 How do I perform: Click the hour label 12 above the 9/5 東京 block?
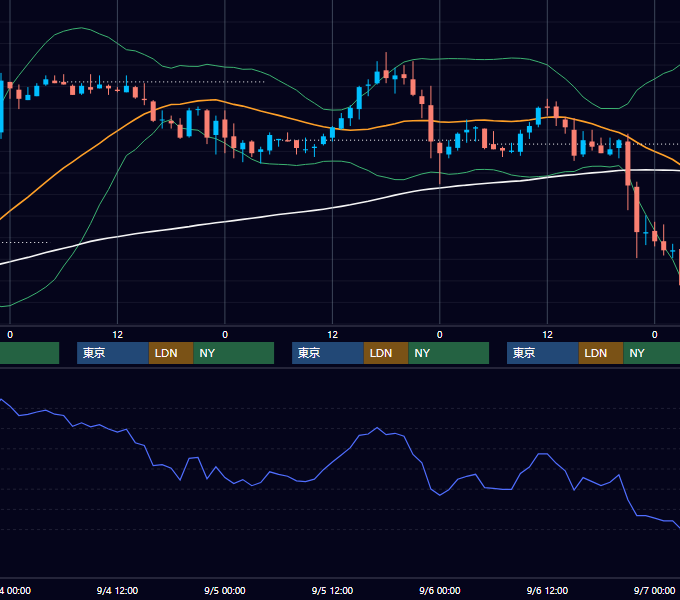pyautogui.click(x=332, y=335)
